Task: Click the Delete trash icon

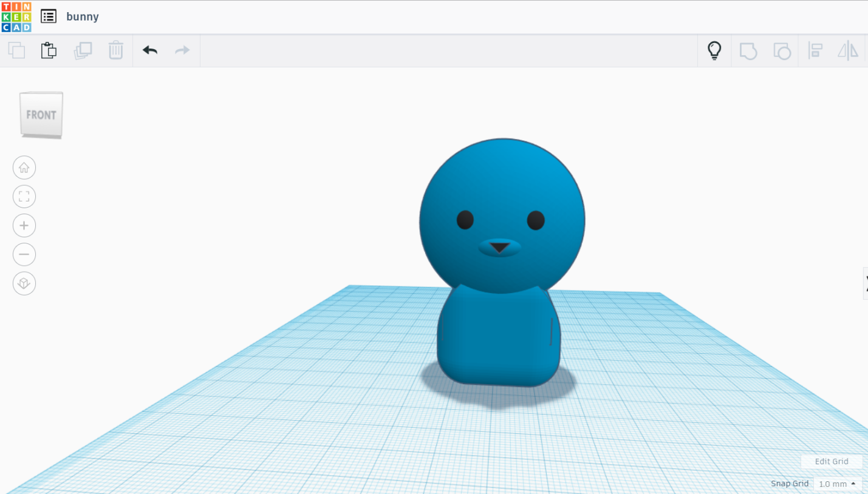Action: 115,50
